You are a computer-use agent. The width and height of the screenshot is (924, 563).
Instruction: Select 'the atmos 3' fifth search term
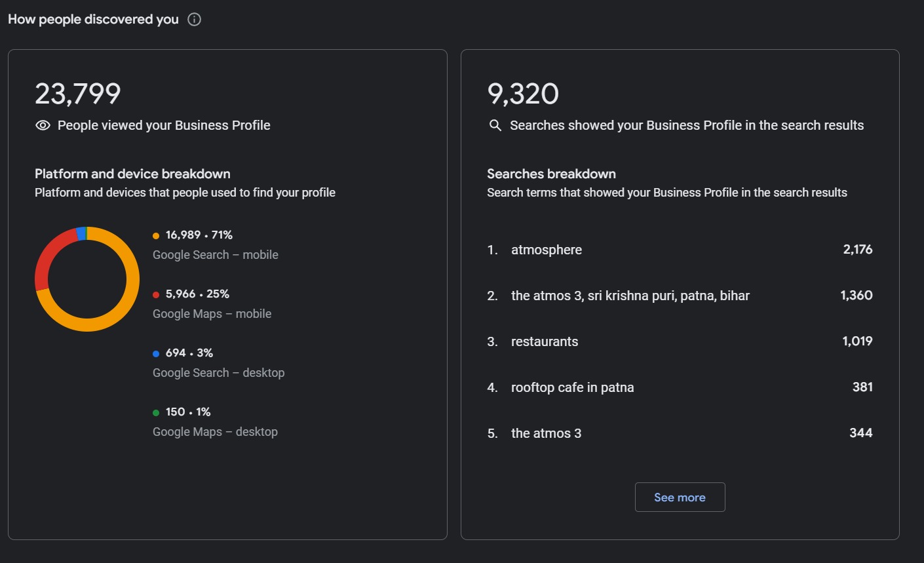pos(546,433)
